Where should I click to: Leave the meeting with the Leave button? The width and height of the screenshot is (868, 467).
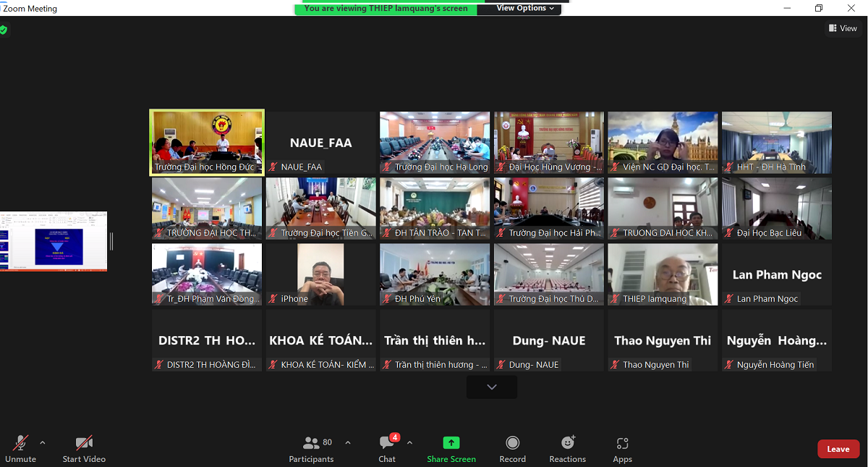[838, 449]
